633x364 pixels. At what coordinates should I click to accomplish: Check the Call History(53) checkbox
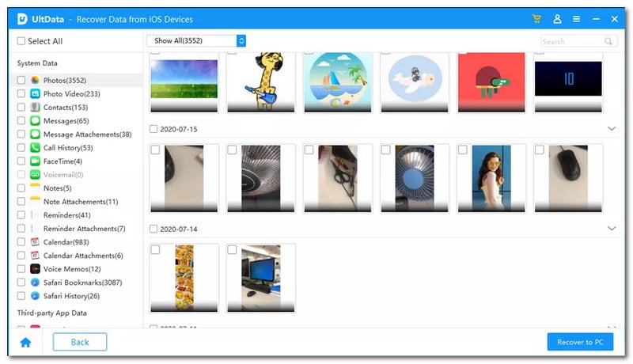click(21, 148)
